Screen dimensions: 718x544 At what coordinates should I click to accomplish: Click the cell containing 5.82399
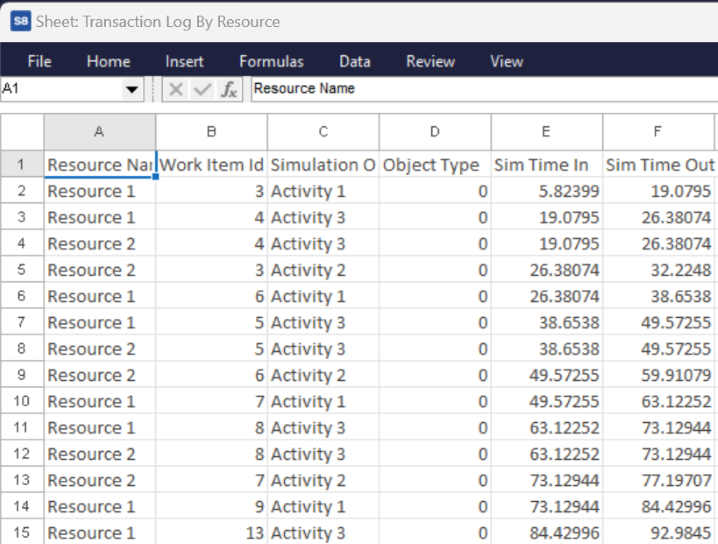click(546, 191)
